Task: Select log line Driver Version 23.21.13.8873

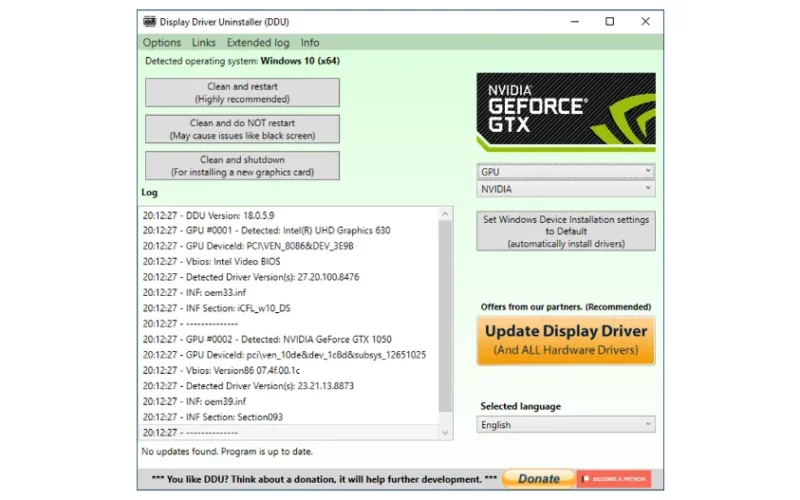Action: [288, 386]
